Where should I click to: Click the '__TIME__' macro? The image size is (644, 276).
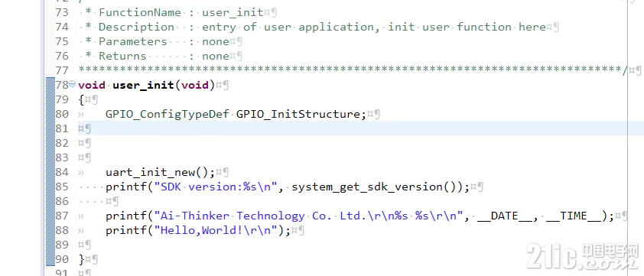pyautogui.click(x=574, y=216)
